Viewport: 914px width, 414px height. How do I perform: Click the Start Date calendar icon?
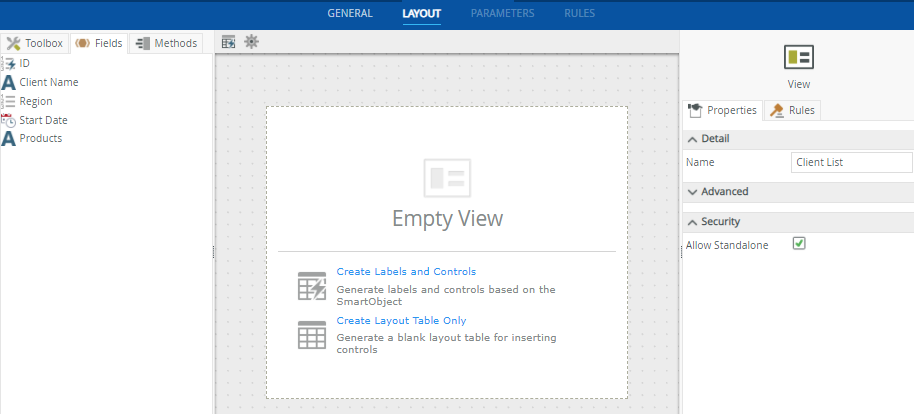pyautogui.click(x=9, y=120)
